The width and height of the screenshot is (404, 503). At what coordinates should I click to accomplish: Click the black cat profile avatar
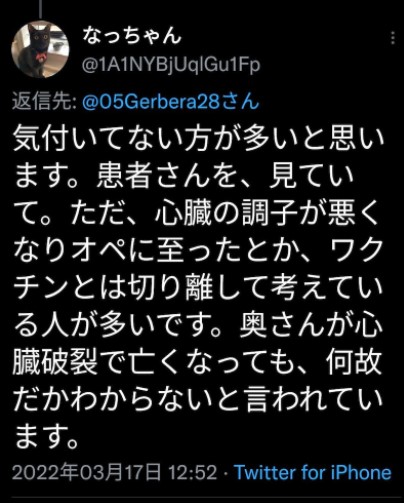[x=40, y=49]
